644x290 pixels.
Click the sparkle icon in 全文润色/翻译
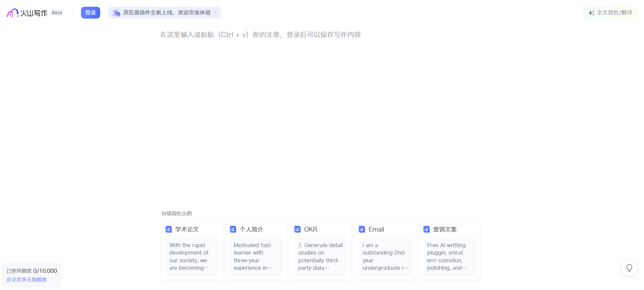pos(591,13)
